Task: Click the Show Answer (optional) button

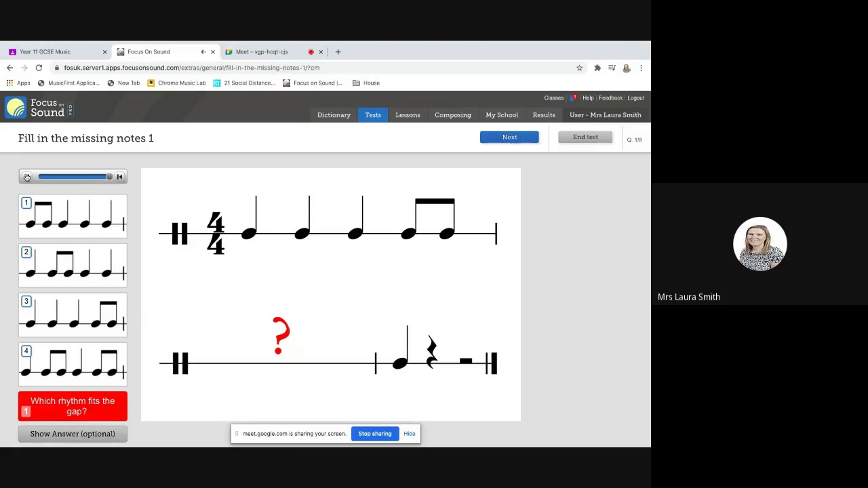Action: point(73,434)
